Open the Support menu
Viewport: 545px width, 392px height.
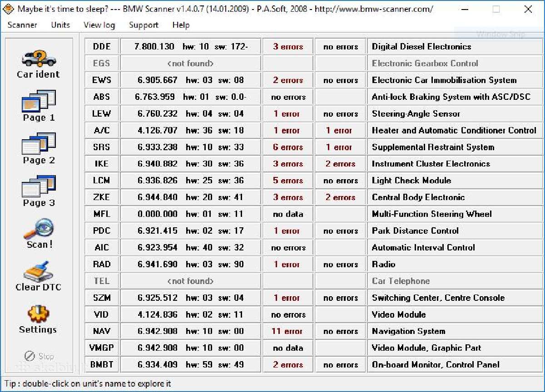click(x=144, y=25)
